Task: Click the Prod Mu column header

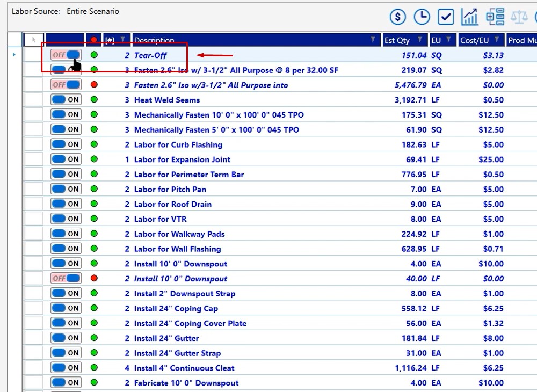Action: (x=522, y=40)
